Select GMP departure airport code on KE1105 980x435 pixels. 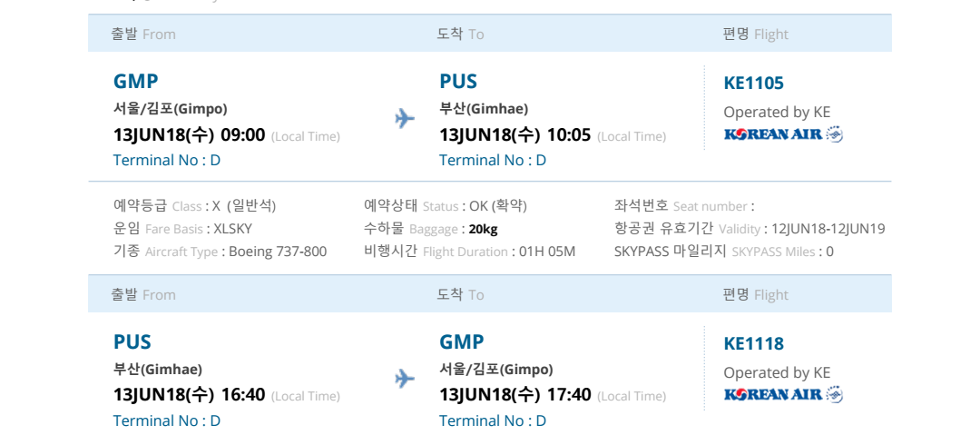point(136,82)
